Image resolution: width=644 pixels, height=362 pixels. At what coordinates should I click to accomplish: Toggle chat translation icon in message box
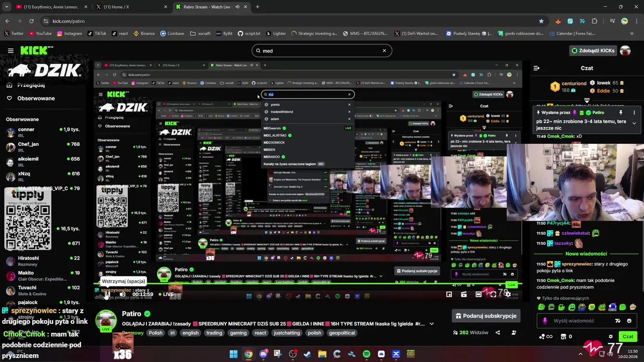618,321
